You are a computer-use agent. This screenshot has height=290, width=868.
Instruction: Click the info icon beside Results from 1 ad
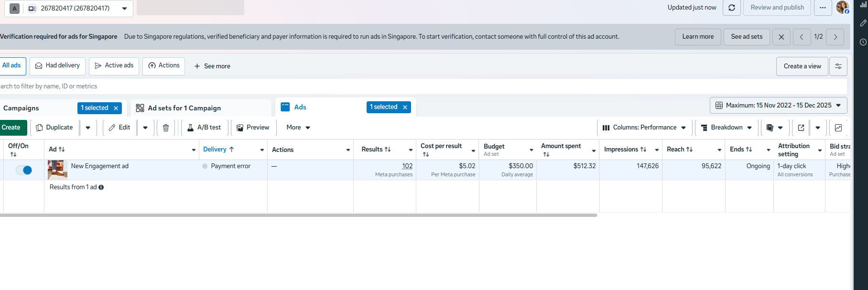(101, 187)
